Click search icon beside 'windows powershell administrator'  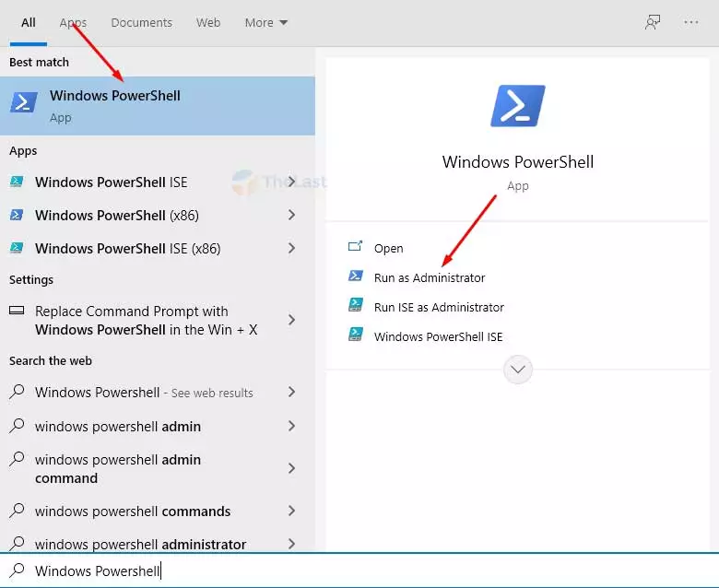(17, 544)
